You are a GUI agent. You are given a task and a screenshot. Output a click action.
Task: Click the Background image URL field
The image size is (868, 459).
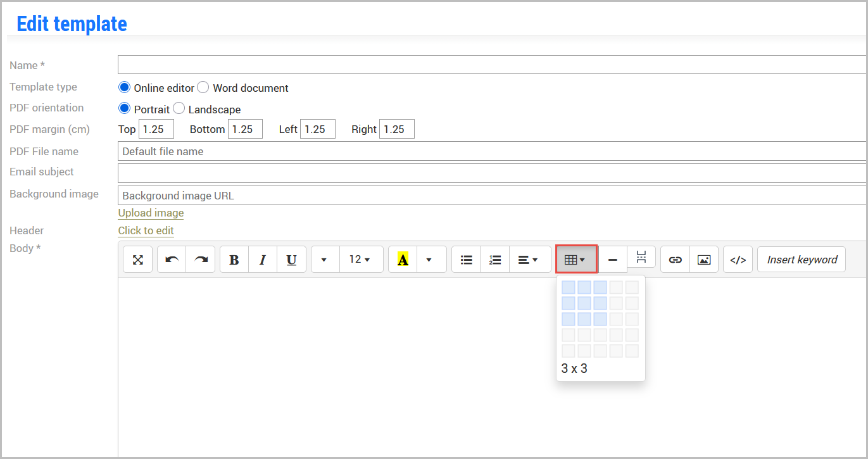(x=493, y=196)
